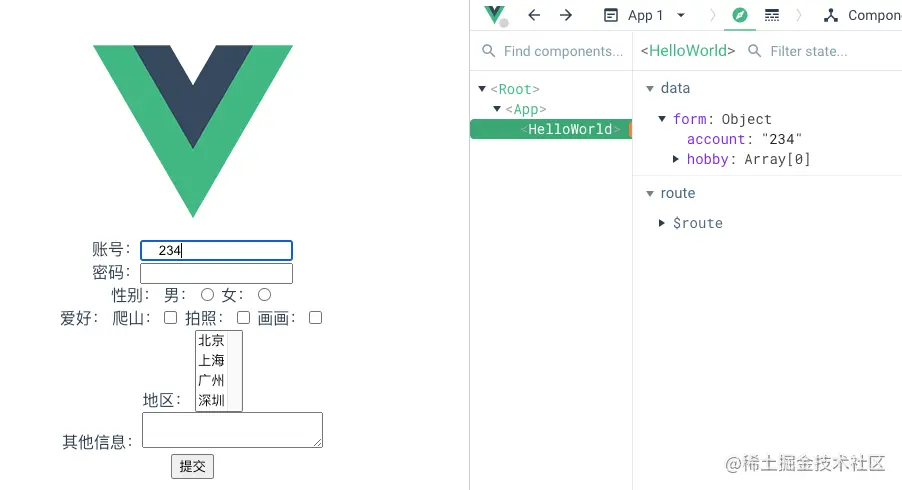Click the Find components magnifier icon
Screen dimensions: 902x490
point(488,51)
